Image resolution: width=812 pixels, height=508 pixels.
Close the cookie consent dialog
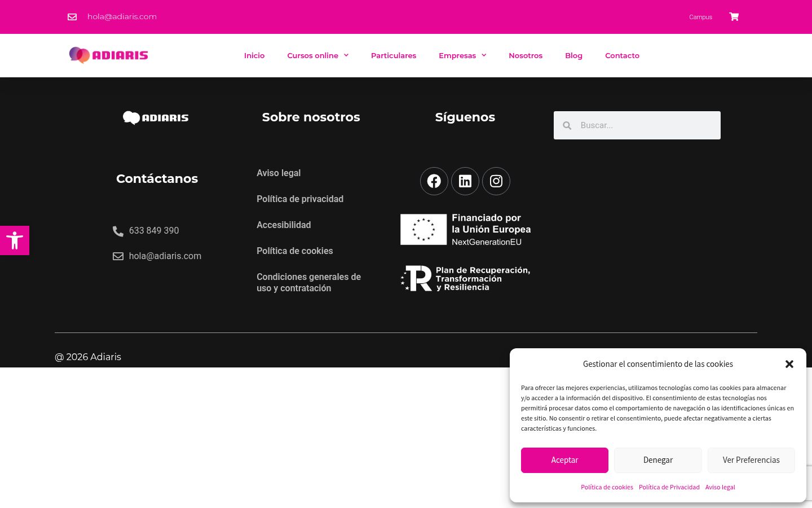pyautogui.click(x=789, y=364)
